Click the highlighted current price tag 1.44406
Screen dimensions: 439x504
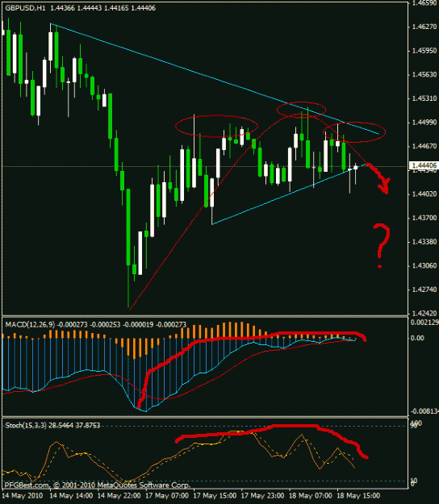coord(424,165)
